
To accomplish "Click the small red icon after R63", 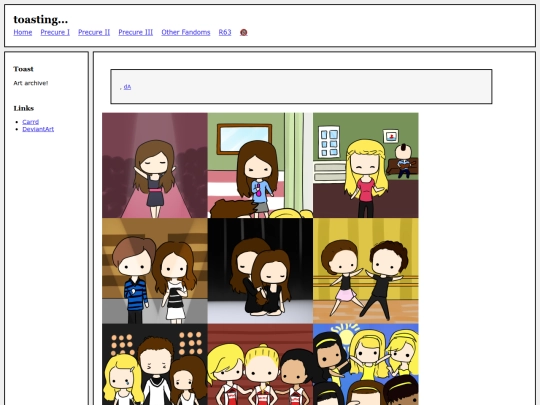I will tap(243, 32).
